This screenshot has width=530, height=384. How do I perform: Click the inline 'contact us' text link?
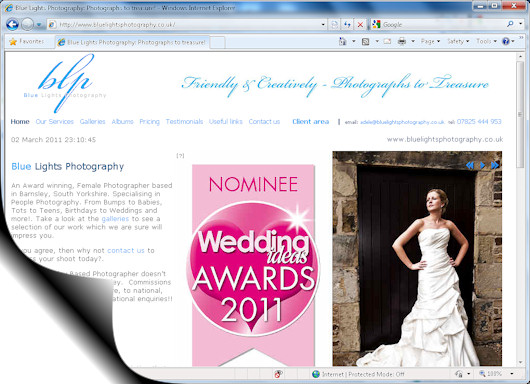(x=126, y=250)
